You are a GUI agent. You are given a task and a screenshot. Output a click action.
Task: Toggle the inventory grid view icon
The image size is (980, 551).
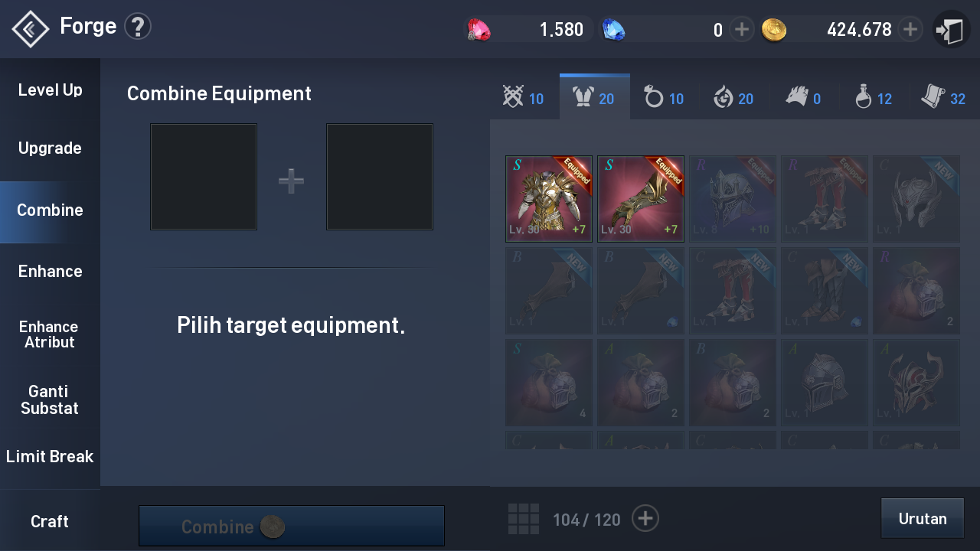[524, 519]
